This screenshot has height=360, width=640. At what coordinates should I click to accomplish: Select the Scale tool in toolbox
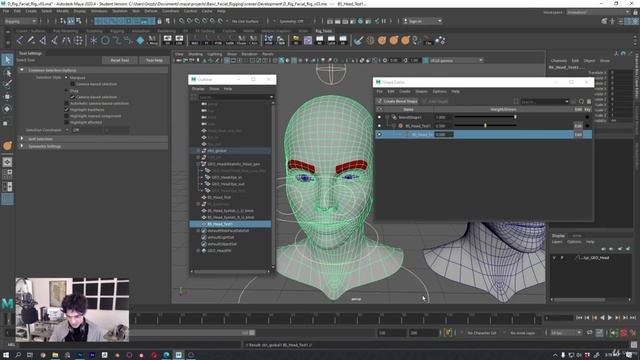point(6,123)
